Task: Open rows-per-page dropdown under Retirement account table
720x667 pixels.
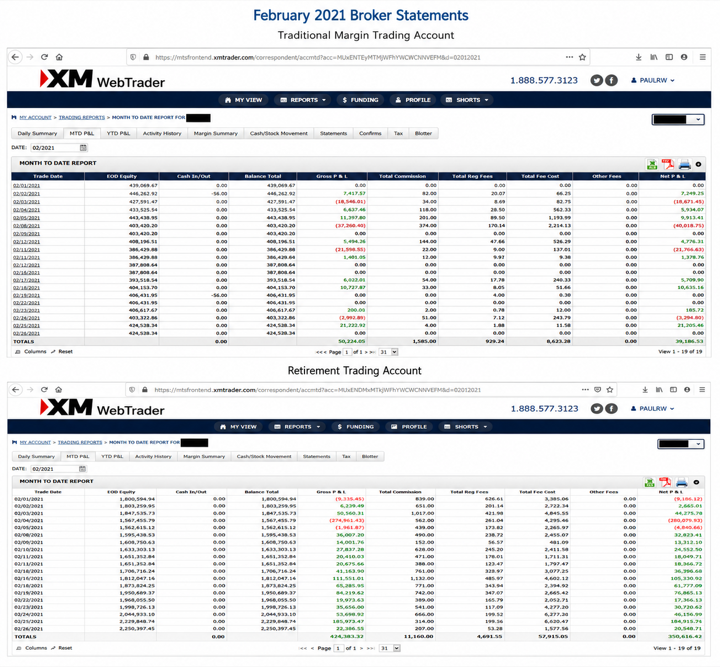Action: [x=390, y=648]
